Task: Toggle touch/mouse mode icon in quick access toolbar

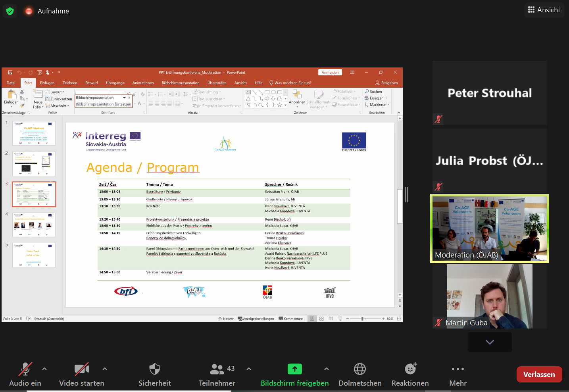Action: tap(48, 73)
